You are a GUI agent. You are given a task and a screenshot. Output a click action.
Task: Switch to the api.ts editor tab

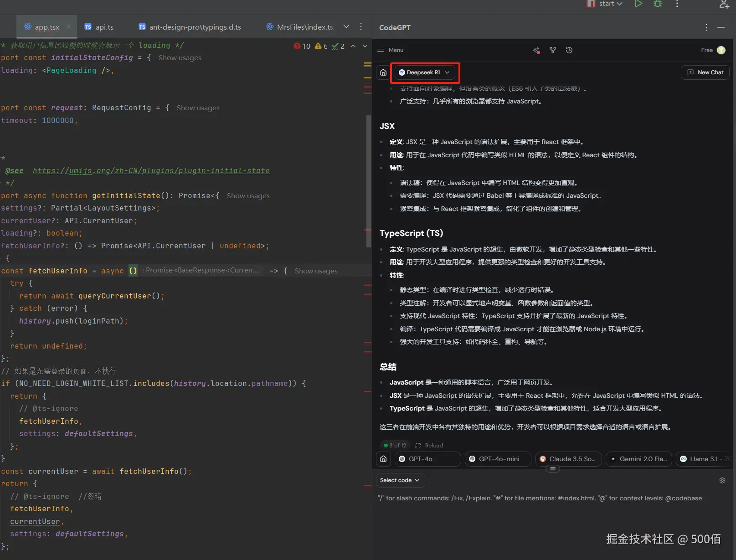click(99, 27)
